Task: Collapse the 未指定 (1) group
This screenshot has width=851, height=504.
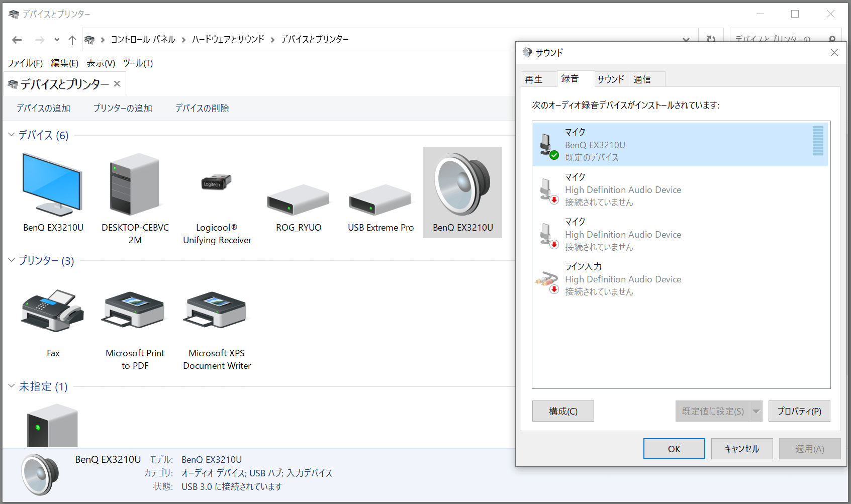Action: coord(11,386)
